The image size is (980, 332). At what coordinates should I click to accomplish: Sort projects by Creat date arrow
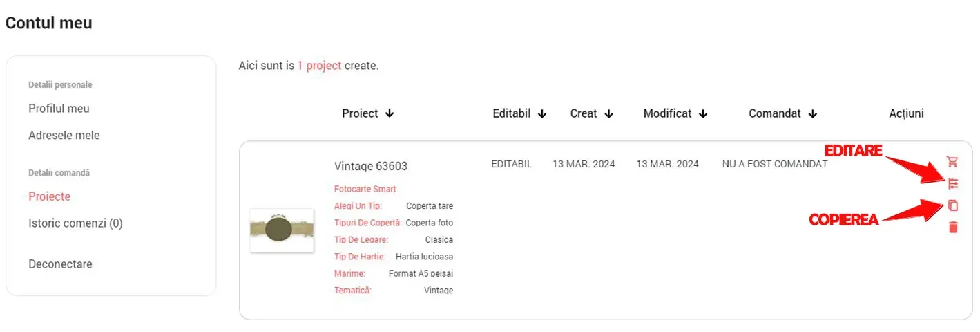tap(608, 114)
